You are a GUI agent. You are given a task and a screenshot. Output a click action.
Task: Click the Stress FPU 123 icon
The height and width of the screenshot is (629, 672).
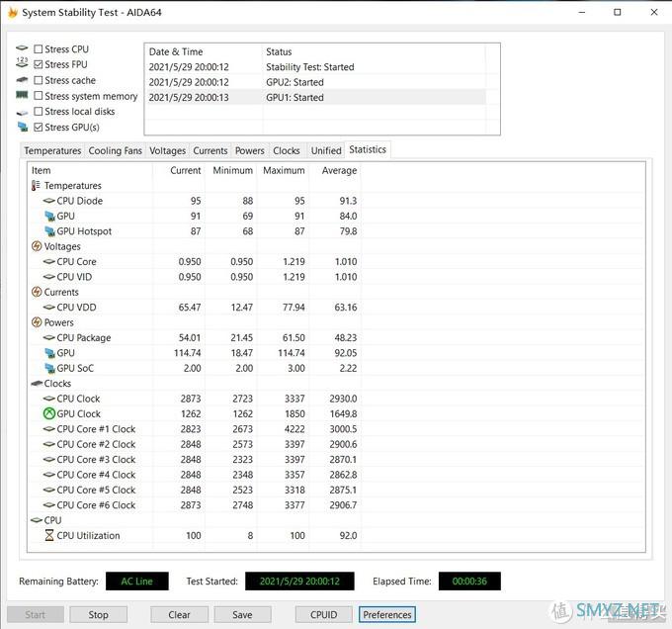tap(22, 63)
